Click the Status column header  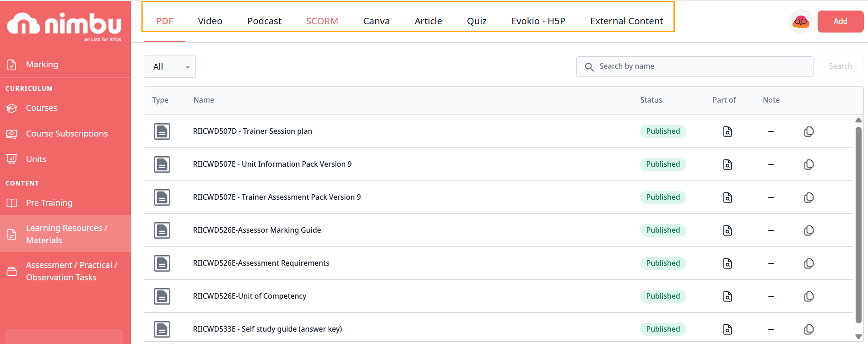click(651, 100)
